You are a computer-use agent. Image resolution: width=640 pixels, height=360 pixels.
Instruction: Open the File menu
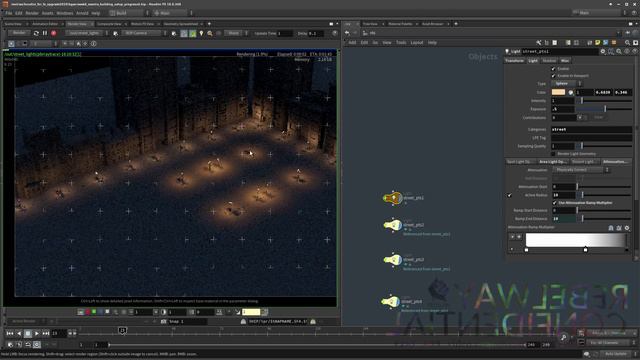coord(9,13)
